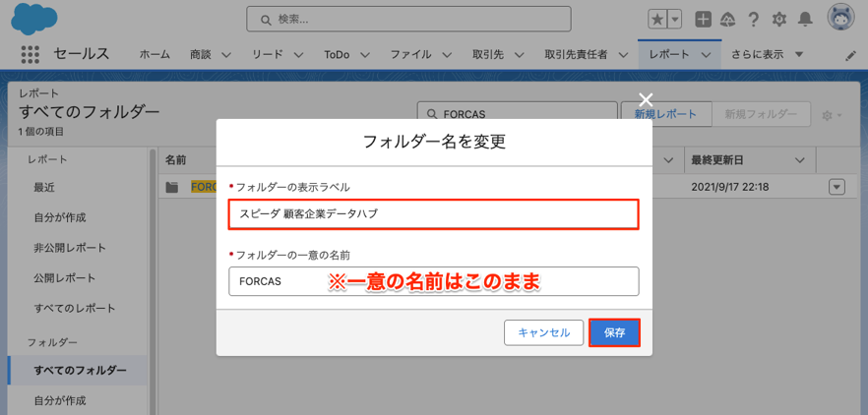Click the list settings gear near 新規フォルダー

pos(832,115)
